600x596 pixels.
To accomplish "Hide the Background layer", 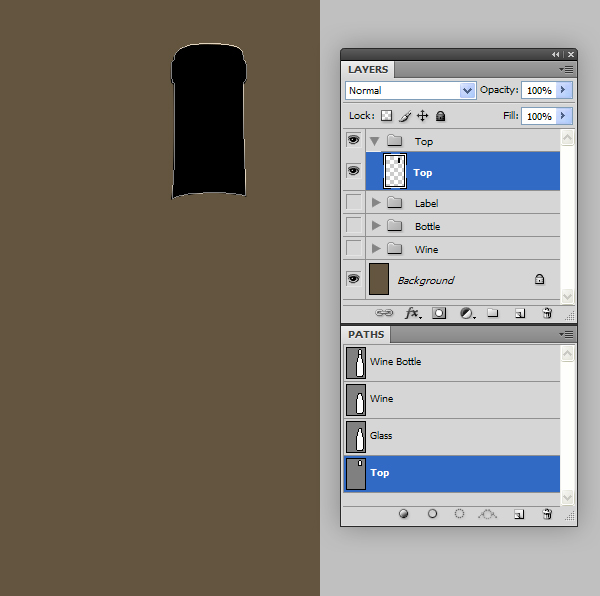I will click(x=353, y=278).
